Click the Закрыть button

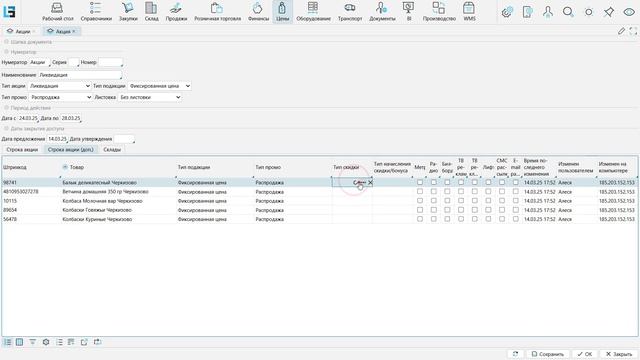pos(619,354)
